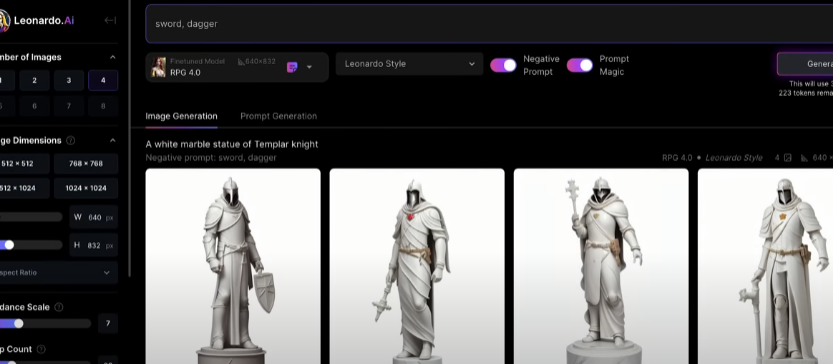The width and height of the screenshot is (833, 364).
Task: Open the Aspect Ratio dropdown
Action: [57, 273]
